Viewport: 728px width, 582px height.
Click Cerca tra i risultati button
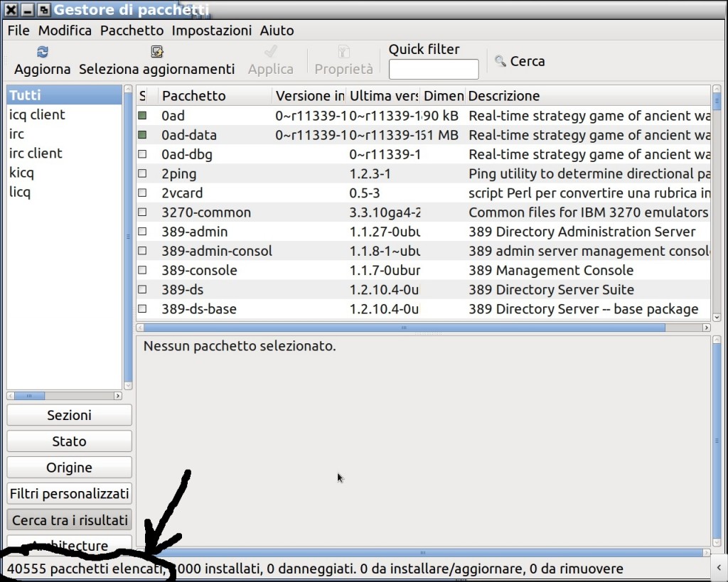coord(69,519)
